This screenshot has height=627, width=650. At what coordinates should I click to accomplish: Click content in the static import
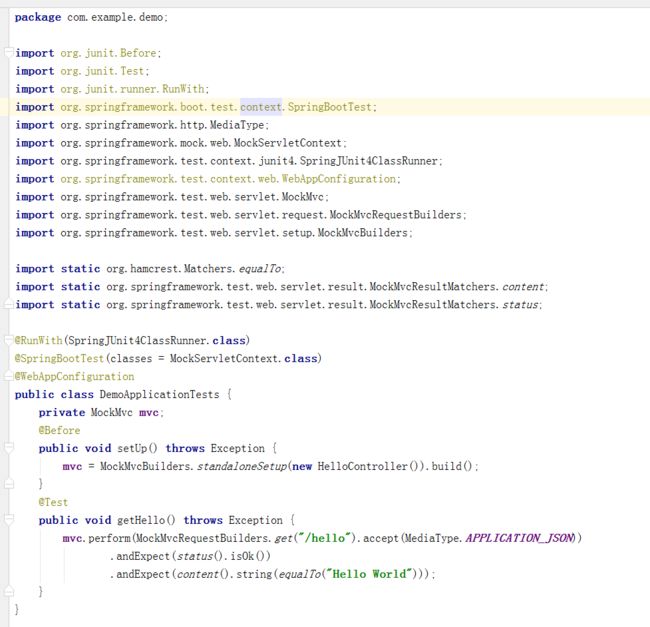[523, 287]
